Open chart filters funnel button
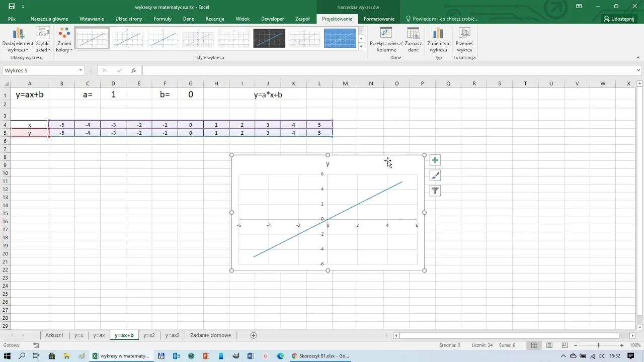This screenshot has width=644, height=362. [x=435, y=191]
